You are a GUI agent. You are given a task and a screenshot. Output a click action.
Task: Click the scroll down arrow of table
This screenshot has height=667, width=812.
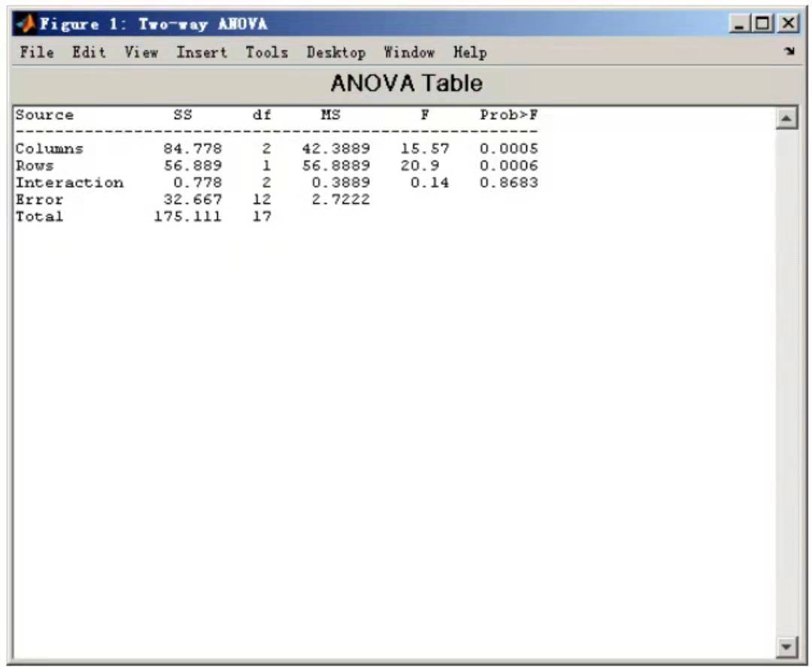point(786,646)
